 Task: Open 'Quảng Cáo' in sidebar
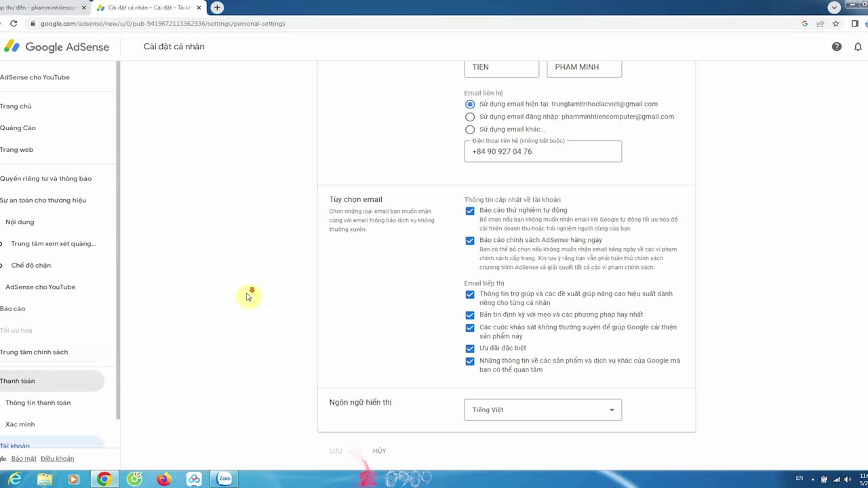(18, 128)
